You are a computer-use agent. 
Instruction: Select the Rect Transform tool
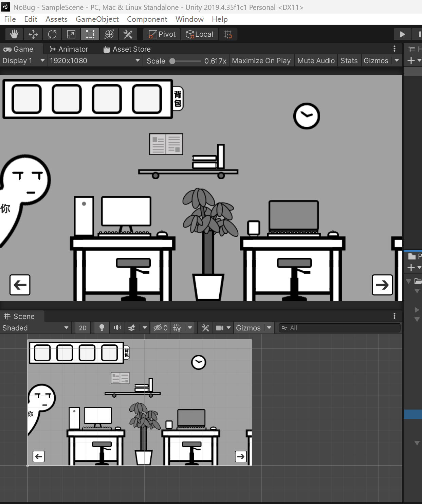point(90,34)
